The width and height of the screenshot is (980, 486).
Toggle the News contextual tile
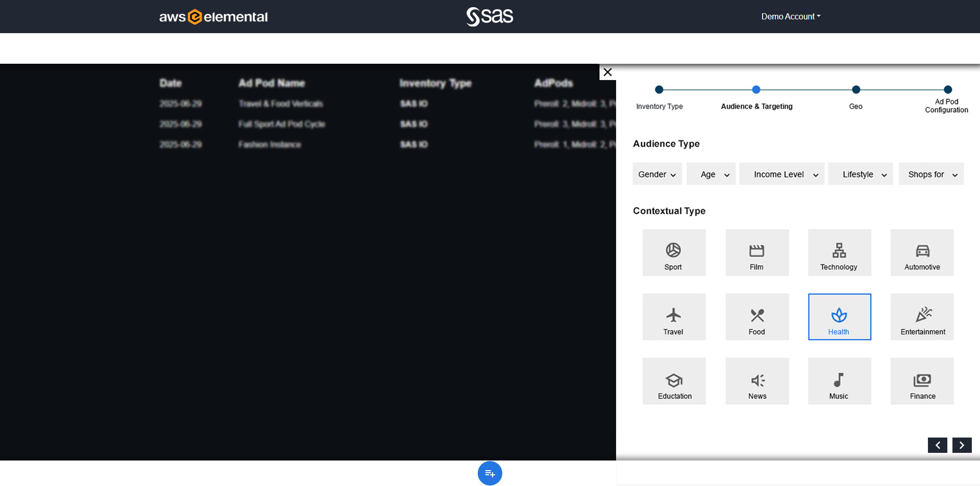click(x=757, y=381)
